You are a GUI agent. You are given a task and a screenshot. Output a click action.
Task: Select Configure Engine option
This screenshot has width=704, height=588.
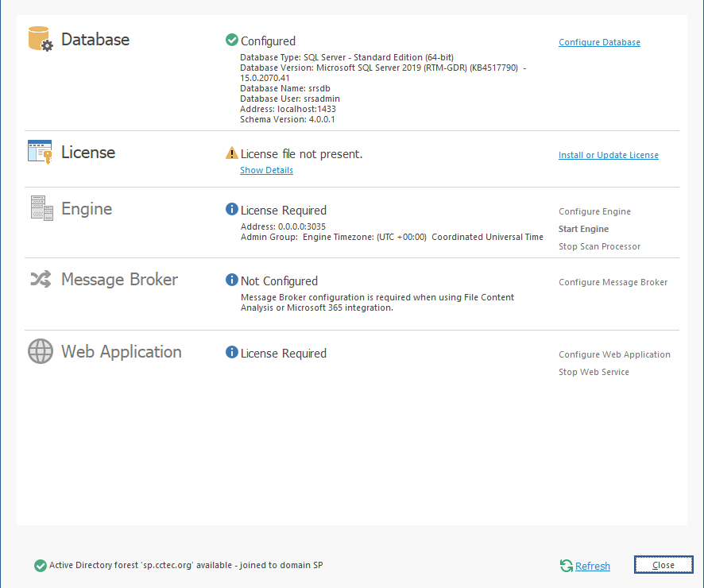[x=594, y=211]
